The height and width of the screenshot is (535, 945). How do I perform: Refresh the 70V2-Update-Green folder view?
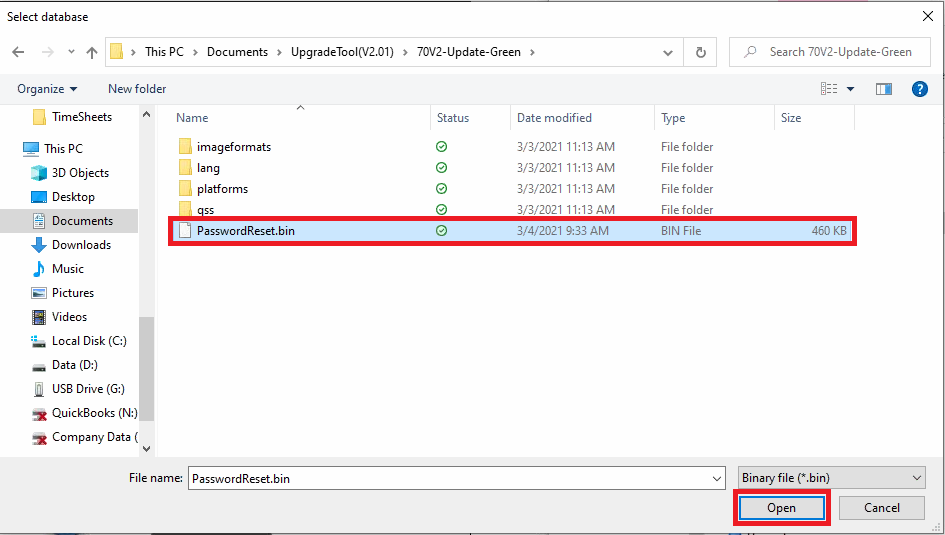point(700,52)
